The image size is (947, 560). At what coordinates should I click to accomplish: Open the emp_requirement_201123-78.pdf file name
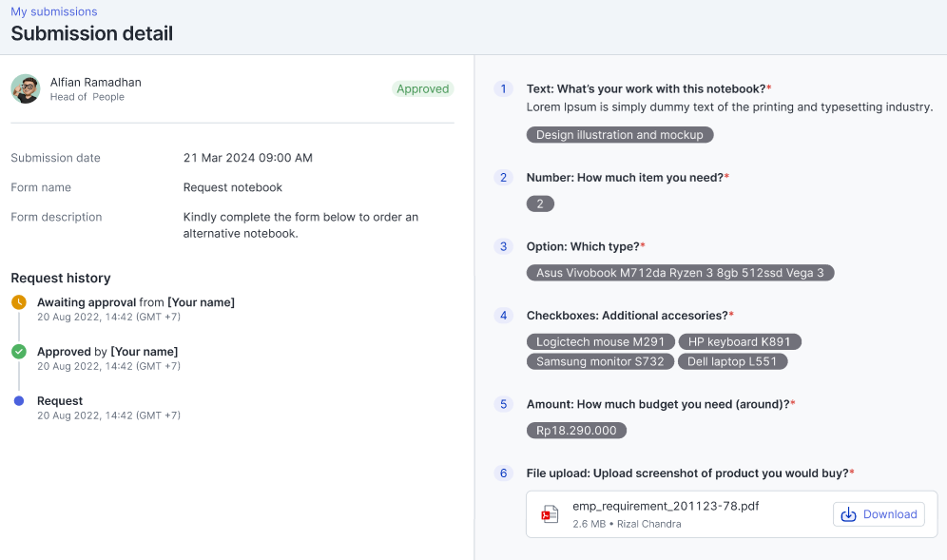tap(666, 506)
